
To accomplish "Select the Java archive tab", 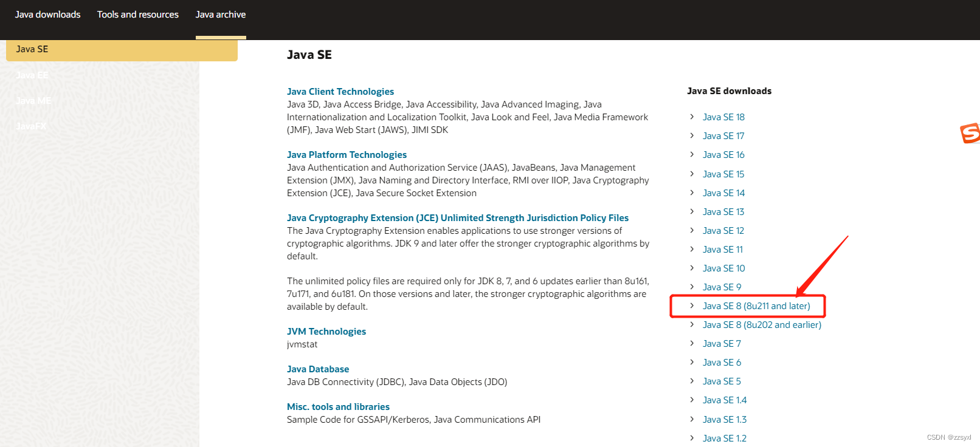I will click(221, 15).
